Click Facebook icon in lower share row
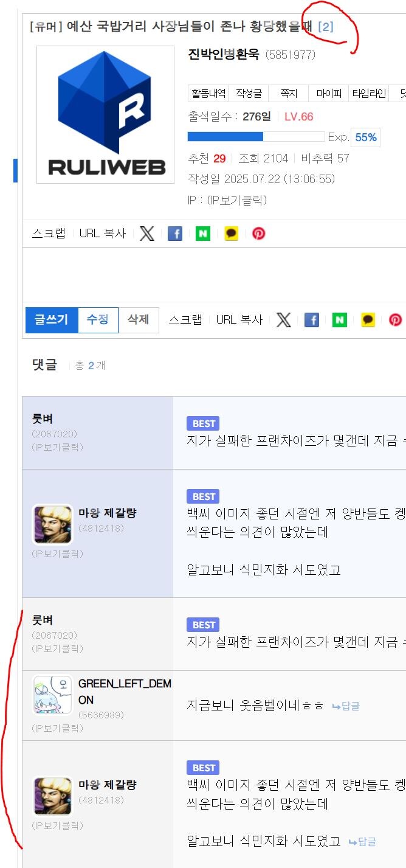Screen dimensions: 406x868 [312, 320]
